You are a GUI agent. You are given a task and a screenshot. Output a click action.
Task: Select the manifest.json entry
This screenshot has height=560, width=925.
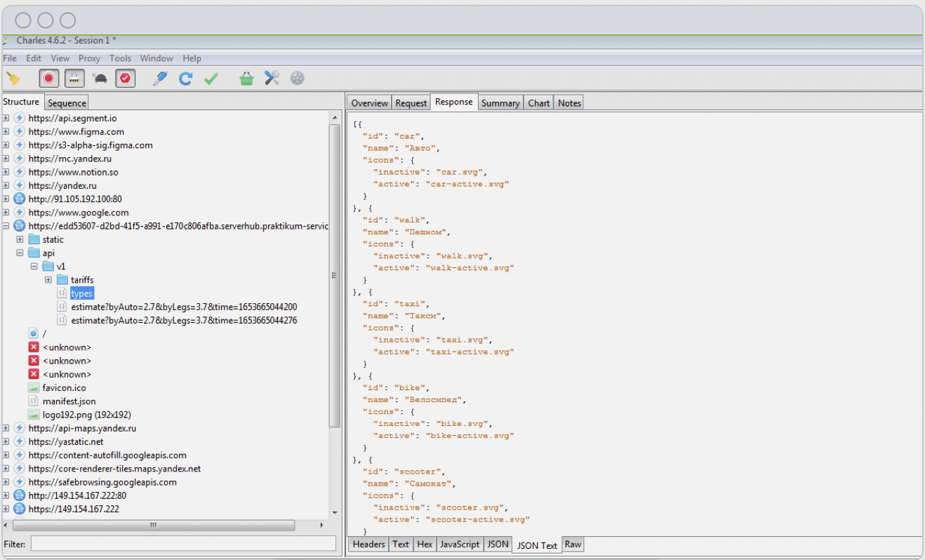[69, 401]
